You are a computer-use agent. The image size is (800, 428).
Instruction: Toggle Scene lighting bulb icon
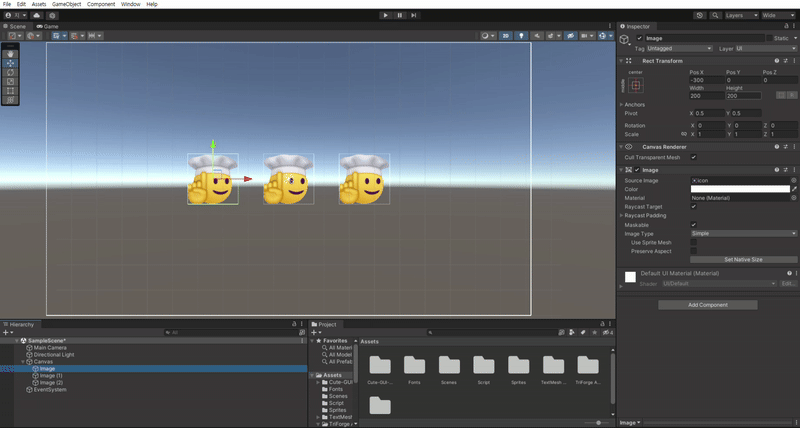pos(521,36)
